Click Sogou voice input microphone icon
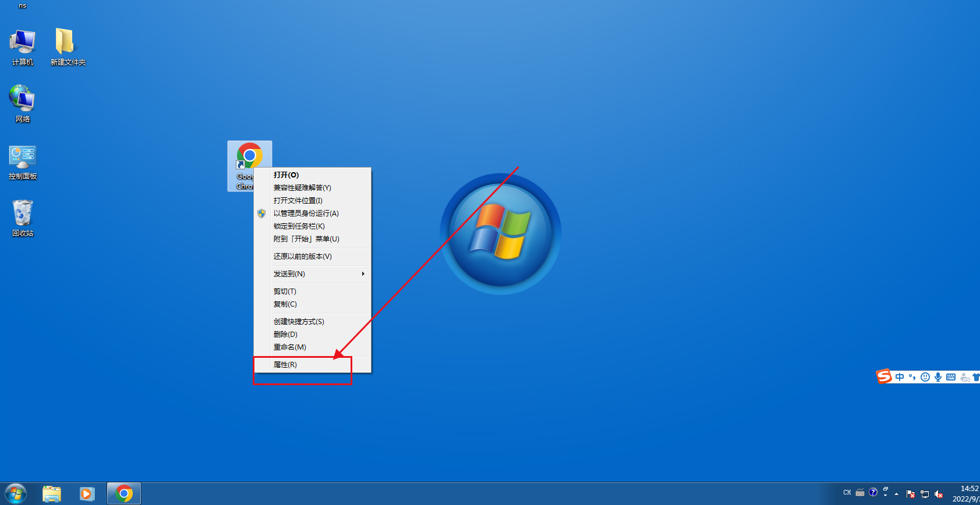The width and height of the screenshot is (980, 505). point(937,377)
